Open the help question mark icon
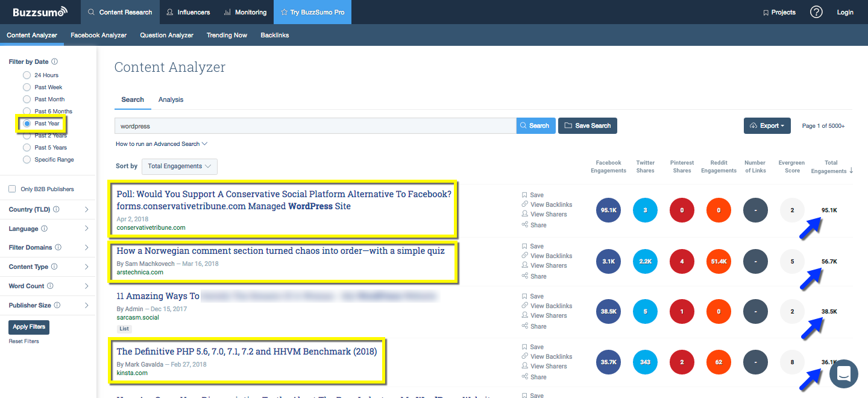Viewport: 868px width, 398px height. click(x=816, y=12)
